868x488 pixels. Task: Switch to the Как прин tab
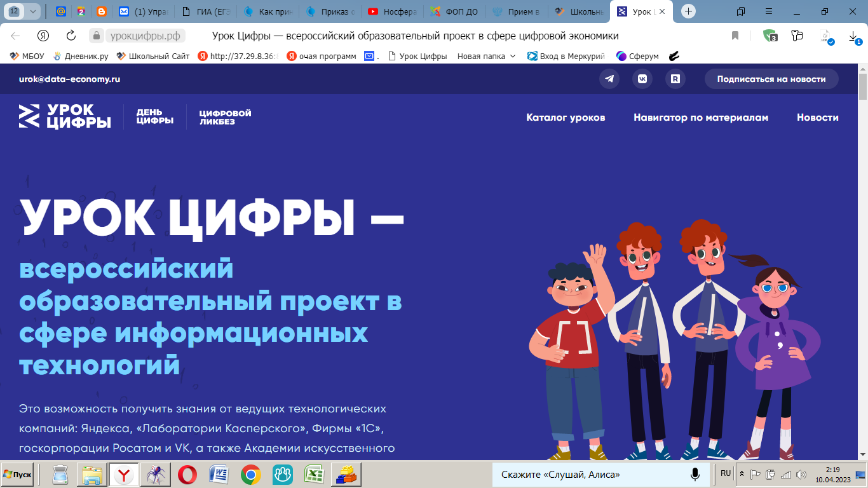coord(267,11)
